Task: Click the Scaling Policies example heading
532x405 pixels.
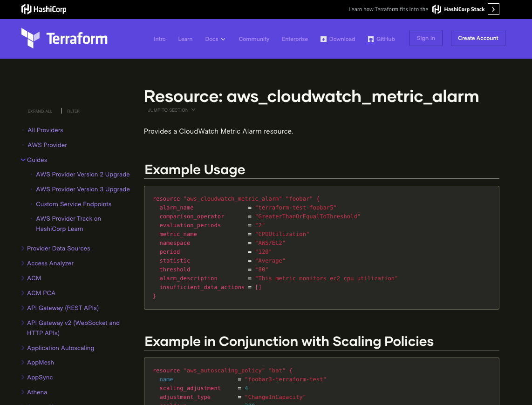Action: (x=289, y=342)
